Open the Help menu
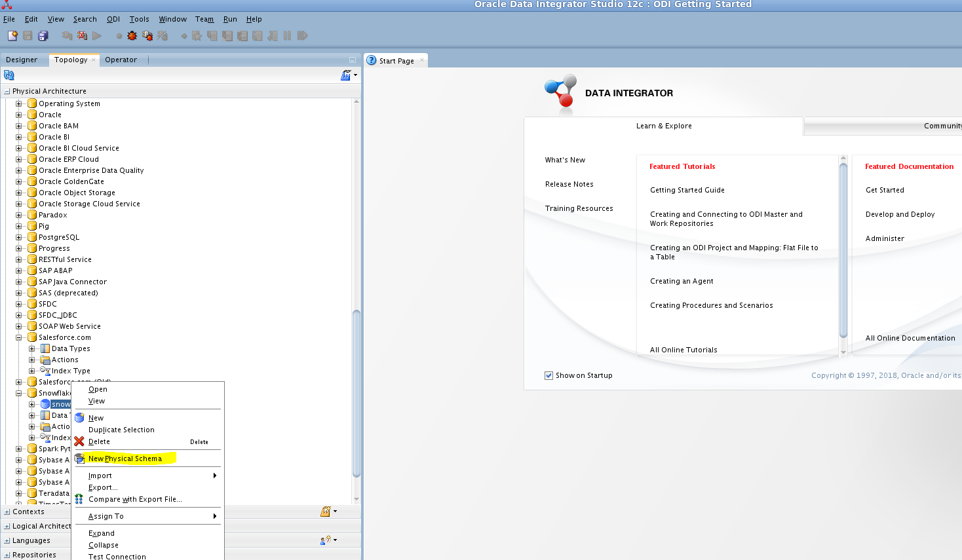Viewport: 962px width, 560px height. [254, 19]
